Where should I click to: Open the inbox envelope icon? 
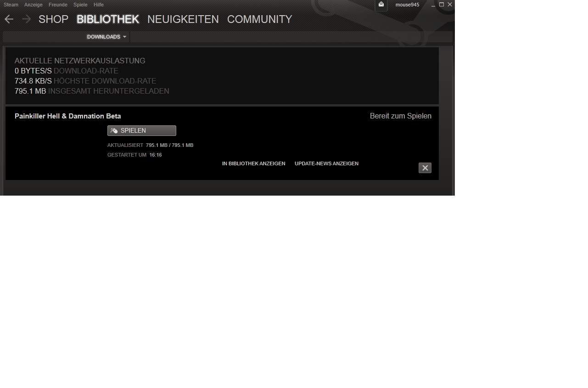pos(381,5)
